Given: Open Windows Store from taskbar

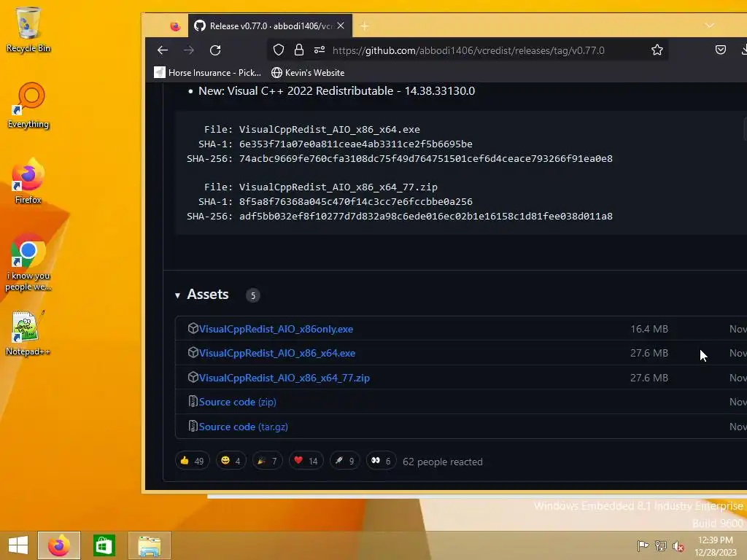Looking at the screenshot, I should click(x=104, y=545).
